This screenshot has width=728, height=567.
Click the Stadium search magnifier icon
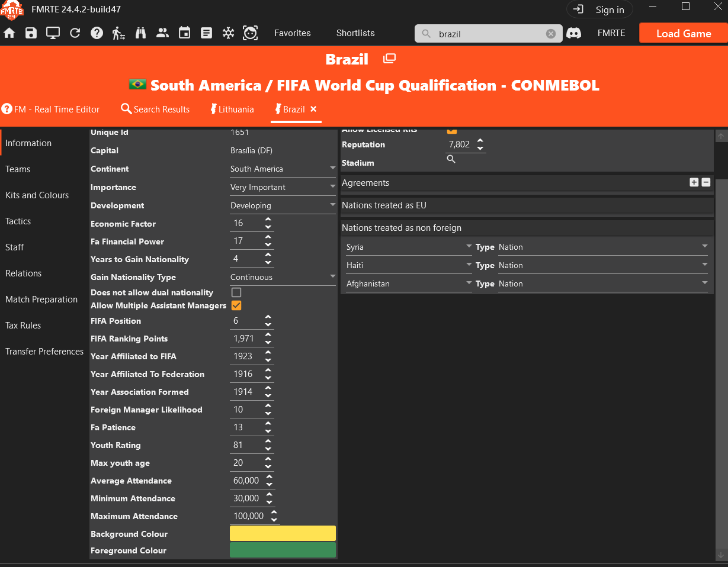tap(451, 159)
